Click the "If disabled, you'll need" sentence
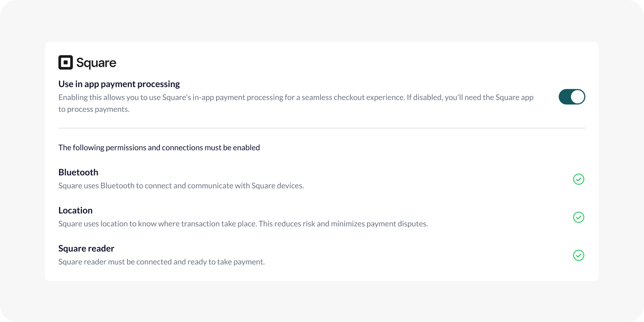 [x=470, y=97]
